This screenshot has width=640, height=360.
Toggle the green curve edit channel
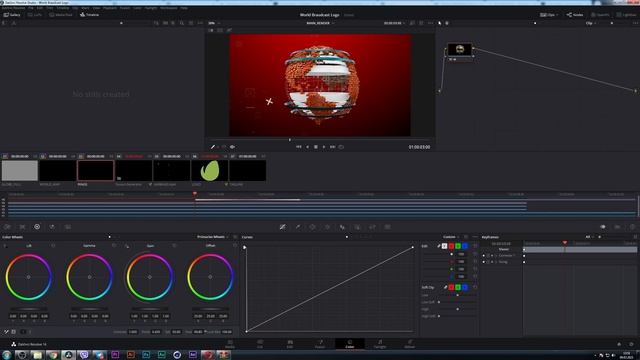pyautogui.click(x=458, y=246)
